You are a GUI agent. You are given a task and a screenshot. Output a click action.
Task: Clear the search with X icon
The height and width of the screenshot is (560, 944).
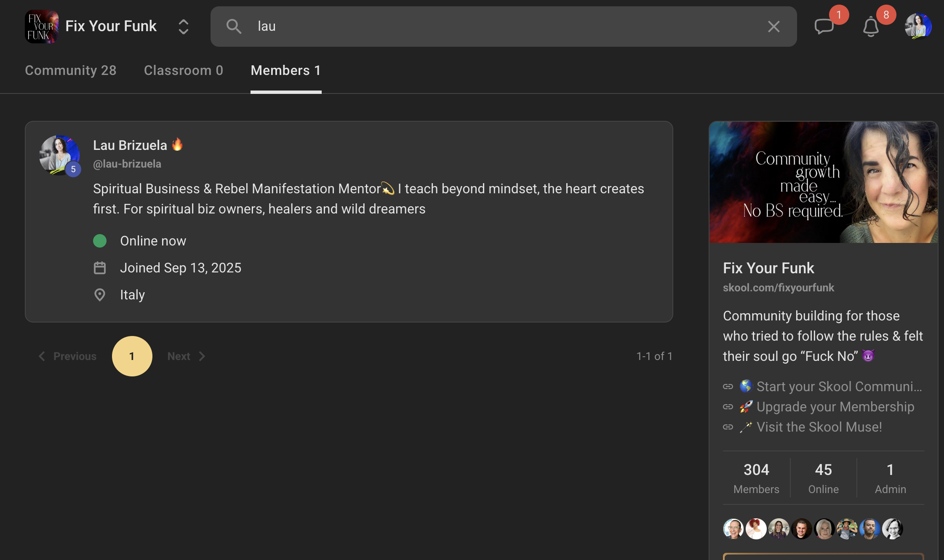coord(773,27)
